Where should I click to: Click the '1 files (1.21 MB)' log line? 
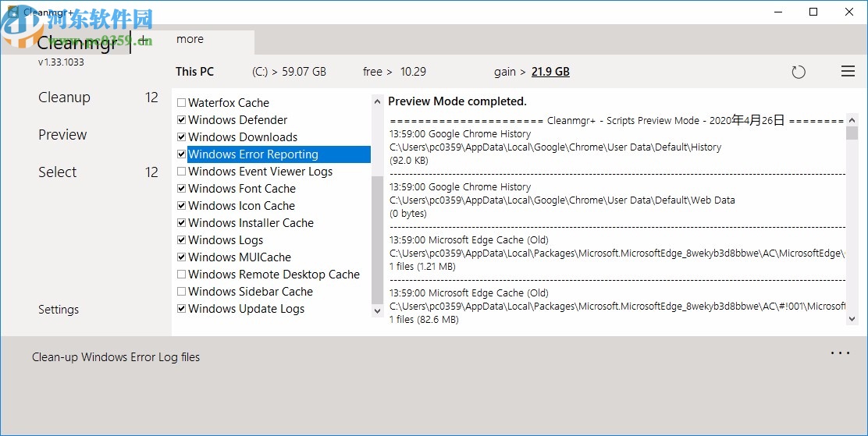(422, 267)
